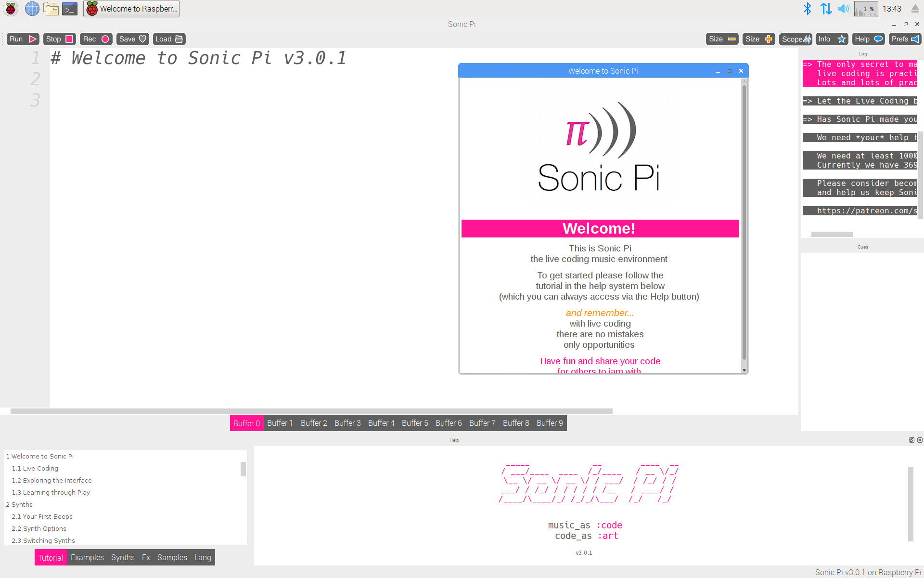Open the Bluetooth tray menu
This screenshot has width=924, height=578.
pyautogui.click(x=808, y=9)
